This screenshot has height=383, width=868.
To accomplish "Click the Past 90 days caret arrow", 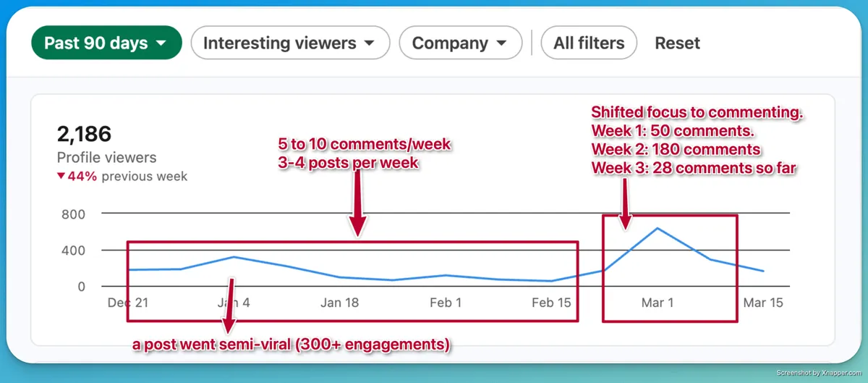I will click(x=161, y=43).
